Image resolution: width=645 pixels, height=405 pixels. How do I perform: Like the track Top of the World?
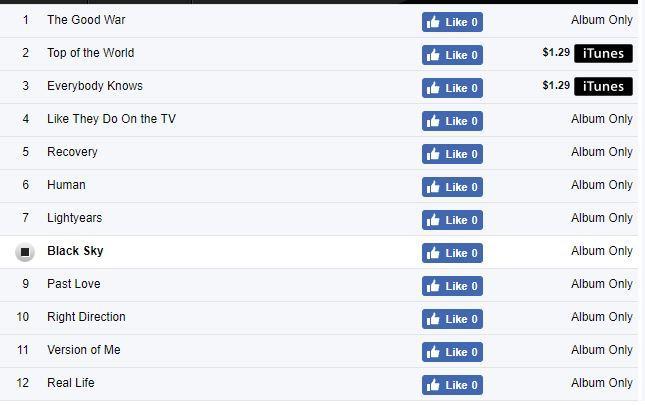pyautogui.click(x=452, y=55)
